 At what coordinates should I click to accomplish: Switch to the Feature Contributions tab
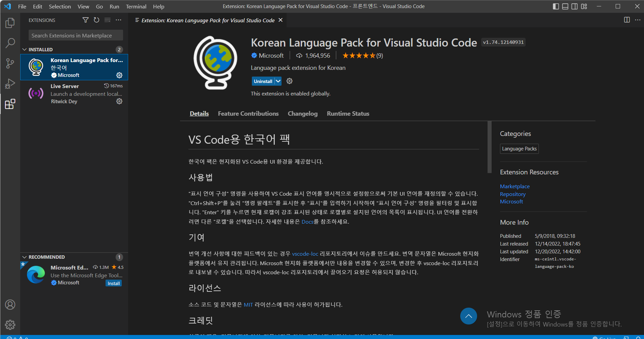pyautogui.click(x=248, y=114)
